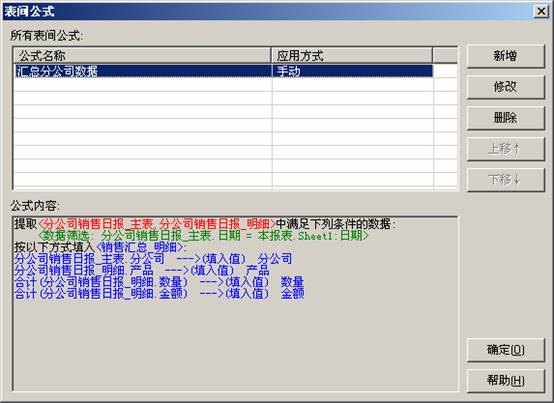554x403 pixels.
Task: Click the 合计 数量 mapping line
Action: [x=159, y=282]
